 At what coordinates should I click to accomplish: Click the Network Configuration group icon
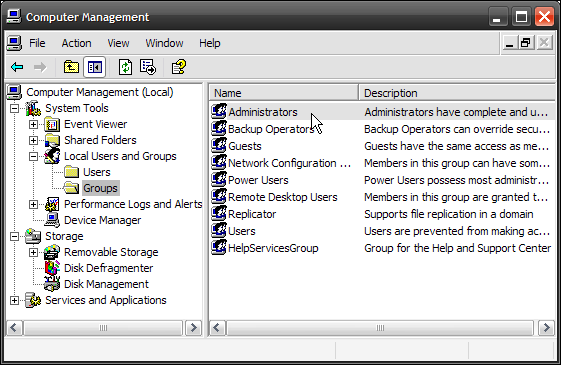tap(219, 162)
